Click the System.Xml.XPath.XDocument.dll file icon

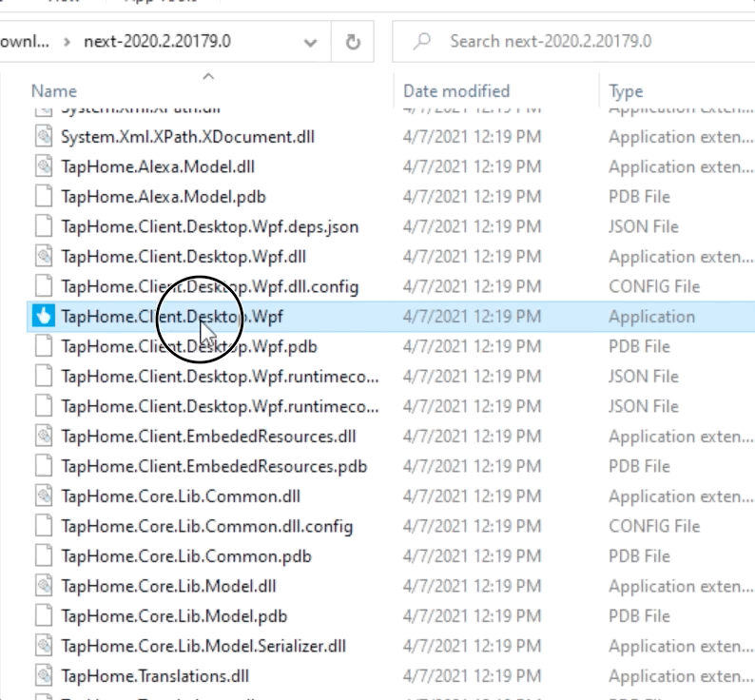click(44, 137)
